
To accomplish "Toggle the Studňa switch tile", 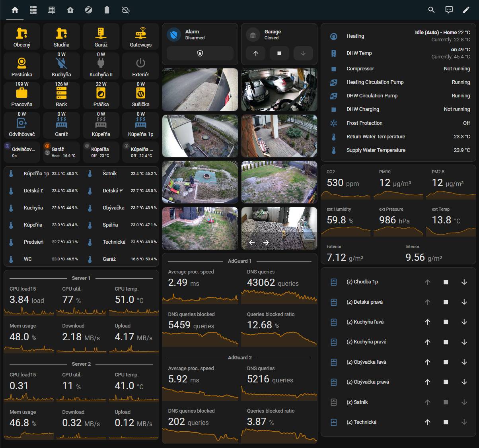I will (x=61, y=36).
